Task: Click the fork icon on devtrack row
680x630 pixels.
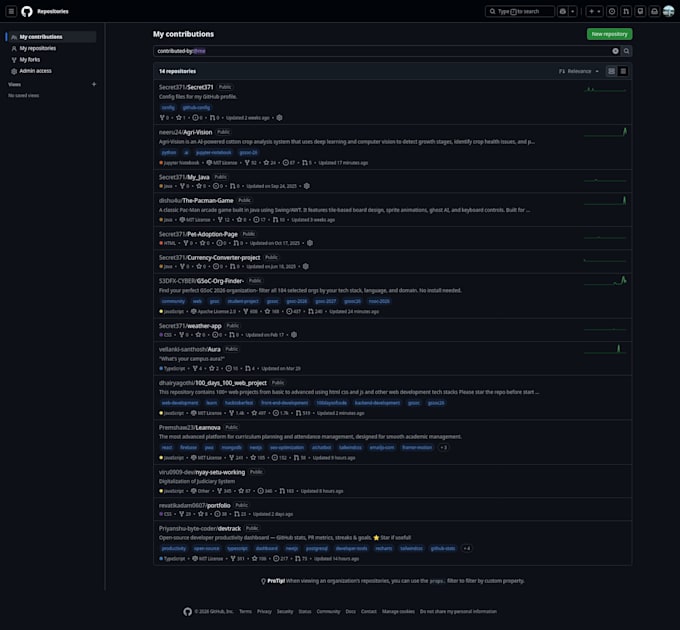Action: point(233,558)
